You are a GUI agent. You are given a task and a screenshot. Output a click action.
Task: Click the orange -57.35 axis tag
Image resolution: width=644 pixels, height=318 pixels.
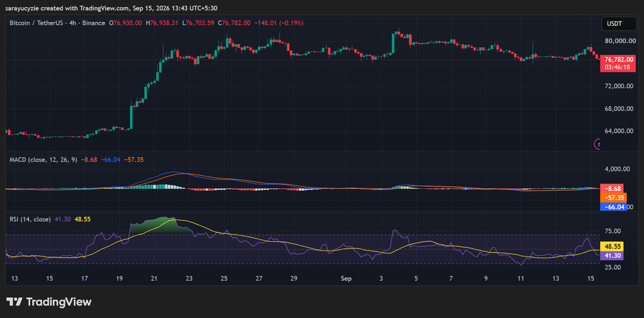[x=614, y=198]
